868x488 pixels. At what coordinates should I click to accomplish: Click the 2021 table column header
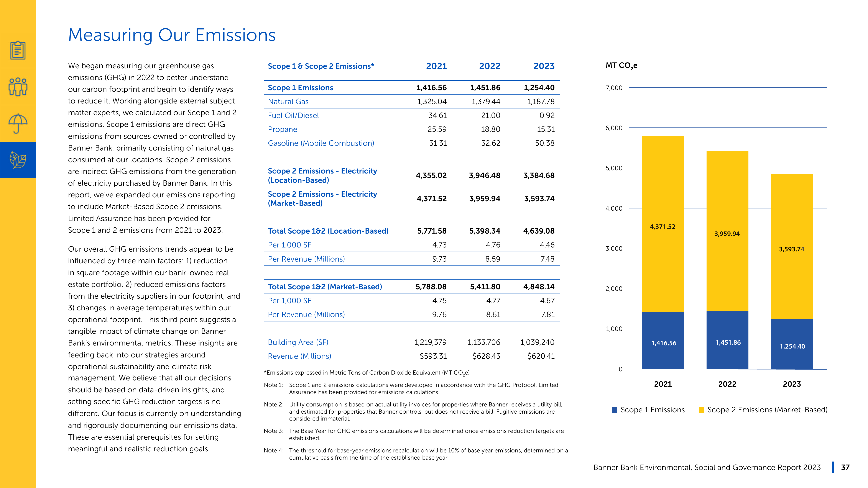pyautogui.click(x=436, y=66)
